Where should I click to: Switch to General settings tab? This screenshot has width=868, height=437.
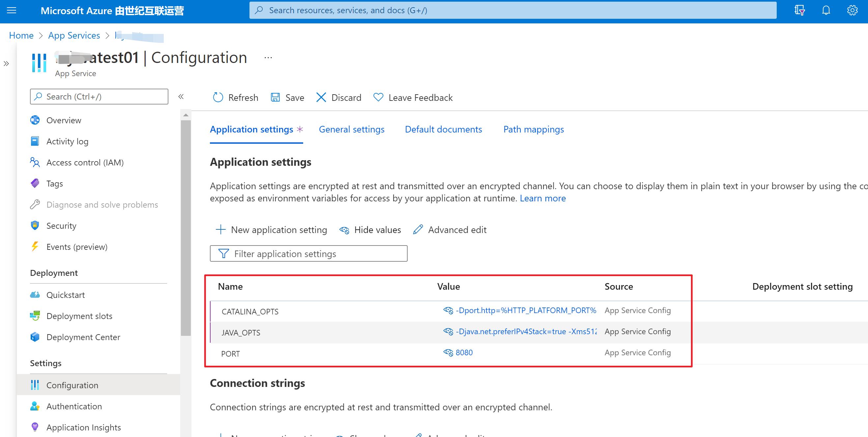click(x=352, y=129)
